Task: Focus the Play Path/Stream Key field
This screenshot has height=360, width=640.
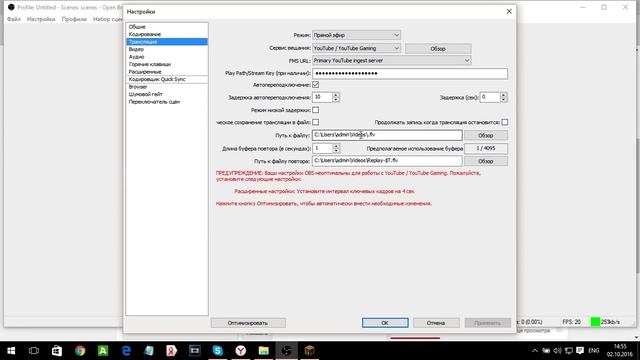Action: pos(410,73)
